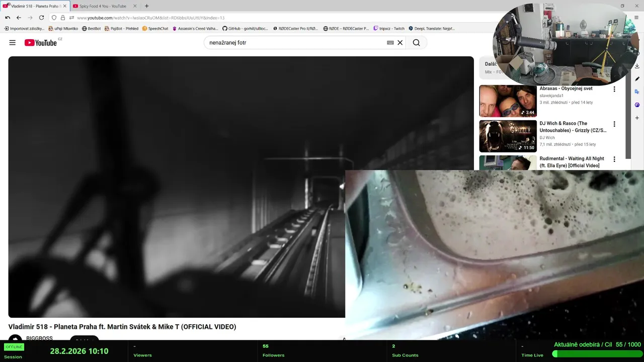Open DJ Wich channel name

(x=547, y=138)
